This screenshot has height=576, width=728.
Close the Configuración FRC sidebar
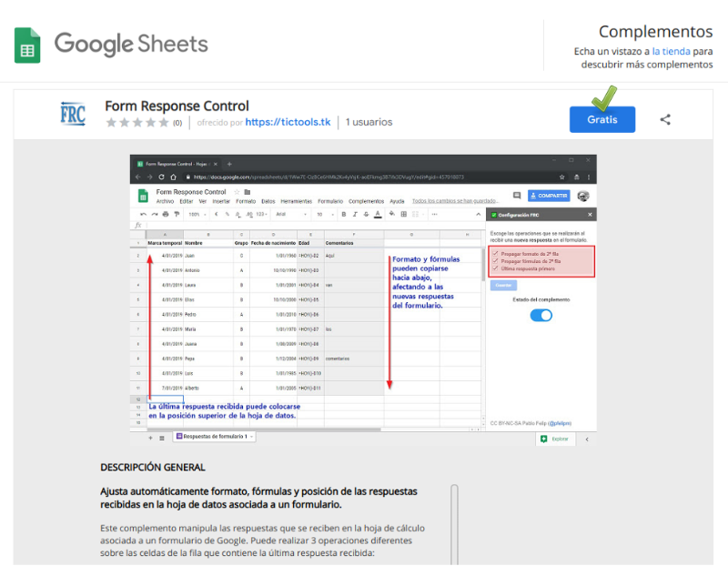click(x=590, y=215)
